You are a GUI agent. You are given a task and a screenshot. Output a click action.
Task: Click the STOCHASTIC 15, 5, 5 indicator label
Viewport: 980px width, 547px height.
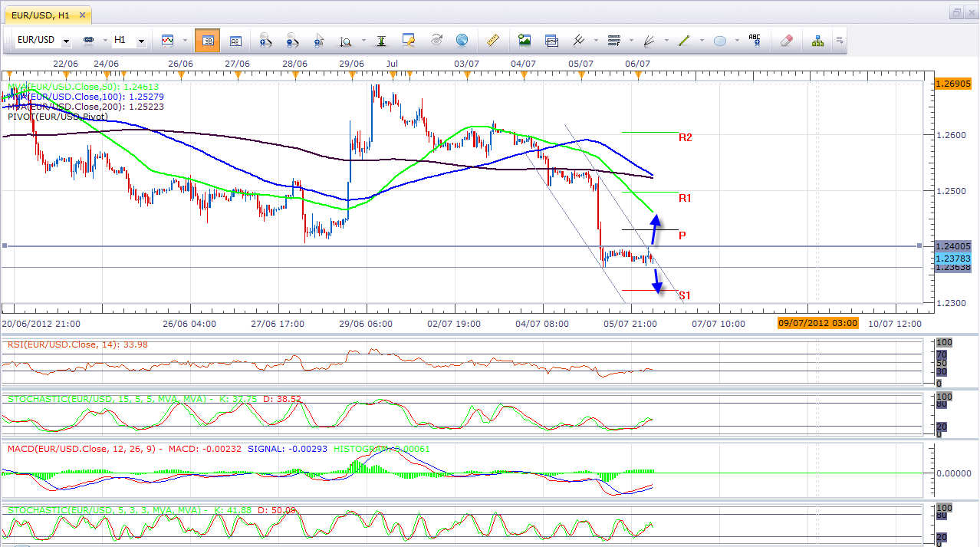point(154,399)
